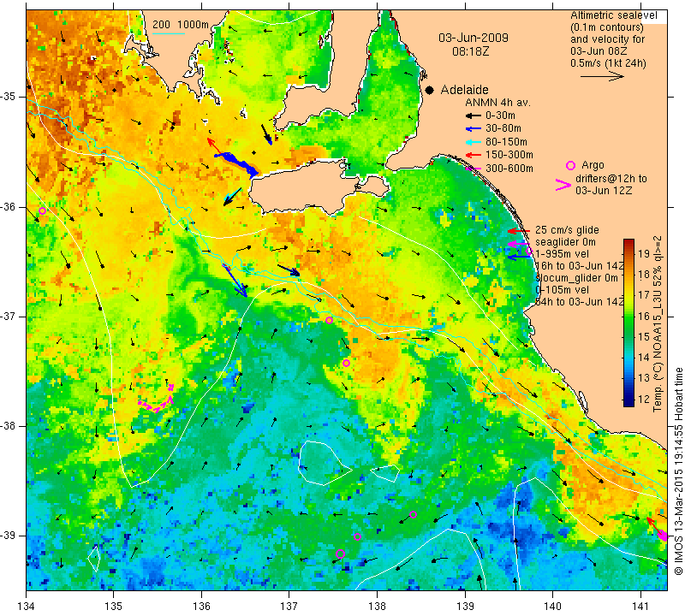This screenshot has width=685, height=616.
Task: Click the Argo circle near 37.4°S, 137.6°E
Action: [346, 364]
